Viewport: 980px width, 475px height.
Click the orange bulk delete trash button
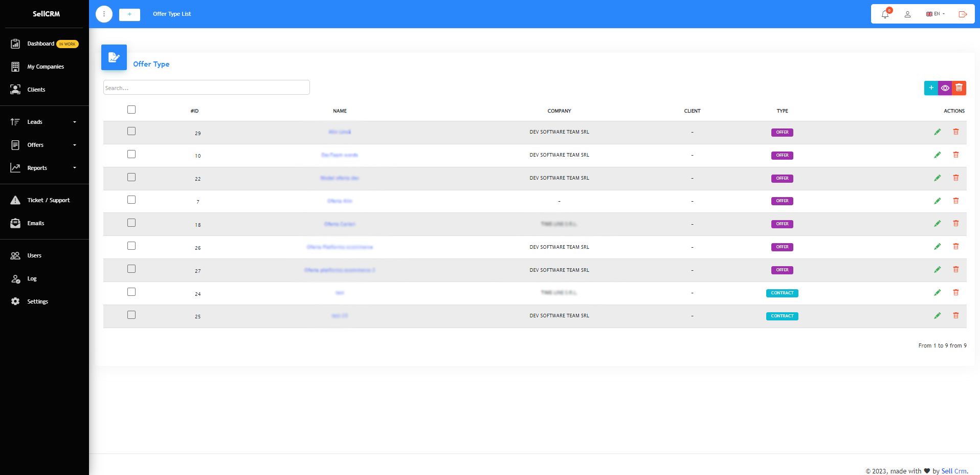pos(959,88)
